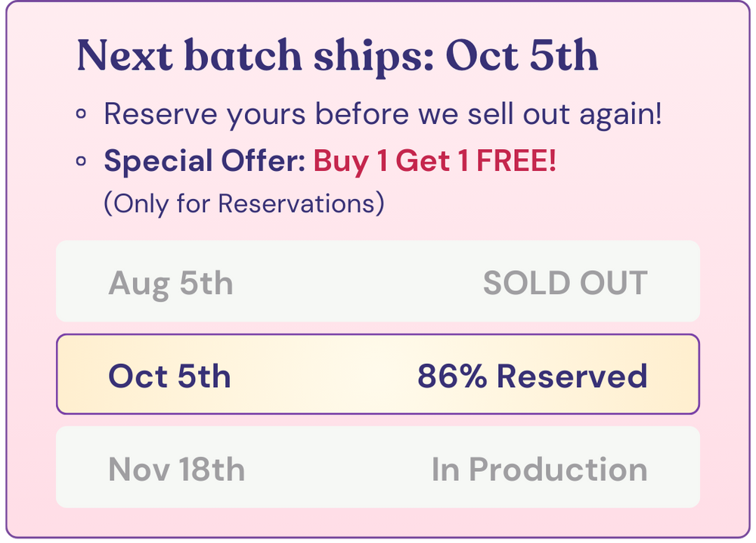Click the bold "Special Offer:" label
Image resolution: width=756 pixels, height=543 pixels.
204,161
